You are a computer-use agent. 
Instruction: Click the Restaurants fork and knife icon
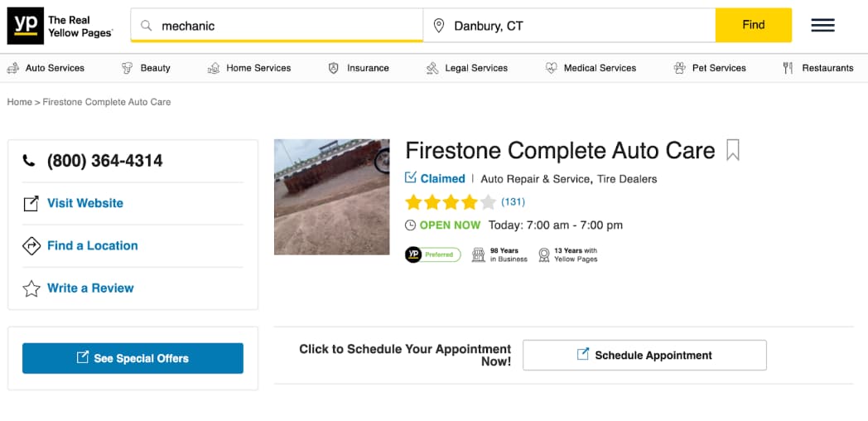788,68
